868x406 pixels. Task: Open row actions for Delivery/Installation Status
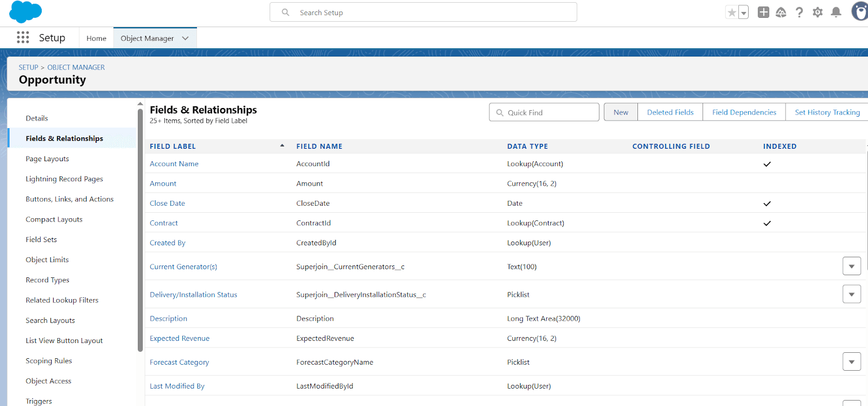[x=851, y=294]
